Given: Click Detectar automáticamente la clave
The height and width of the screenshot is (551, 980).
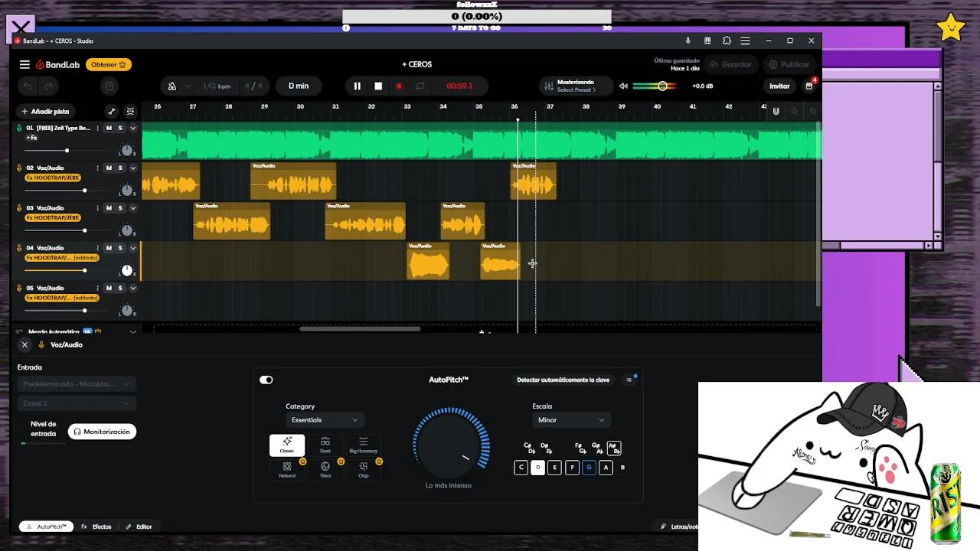Looking at the screenshot, I should pos(563,380).
